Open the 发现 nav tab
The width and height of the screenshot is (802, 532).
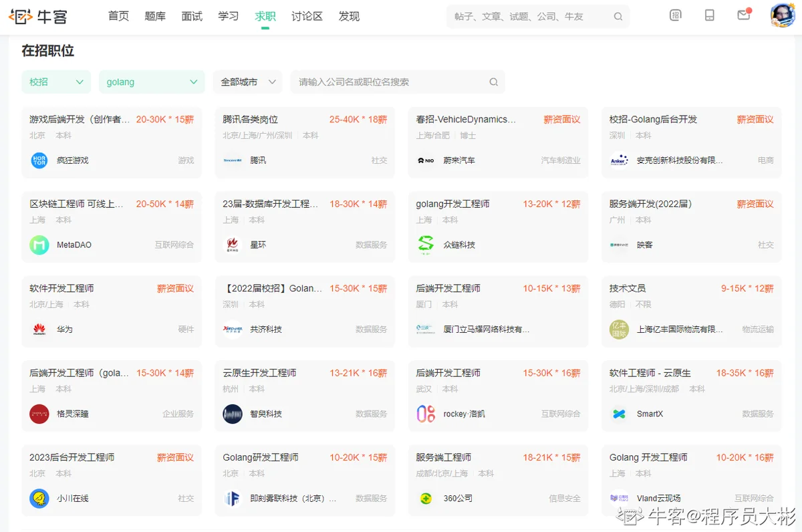[x=349, y=16]
